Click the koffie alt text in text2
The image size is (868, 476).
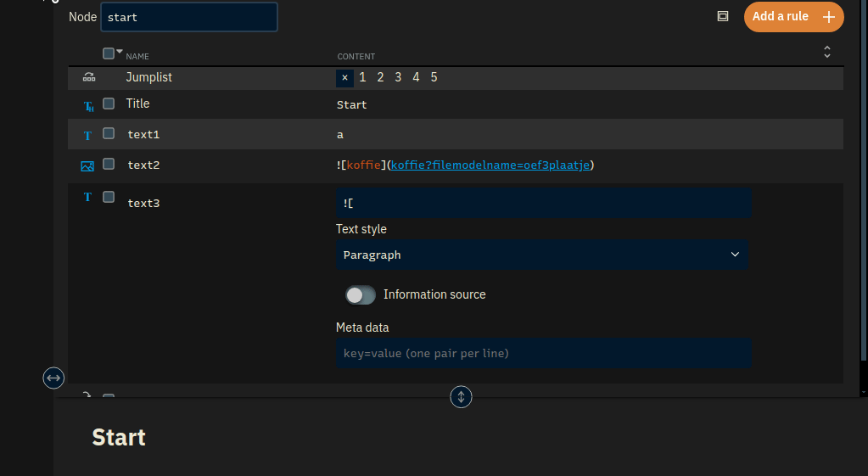[x=364, y=165]
